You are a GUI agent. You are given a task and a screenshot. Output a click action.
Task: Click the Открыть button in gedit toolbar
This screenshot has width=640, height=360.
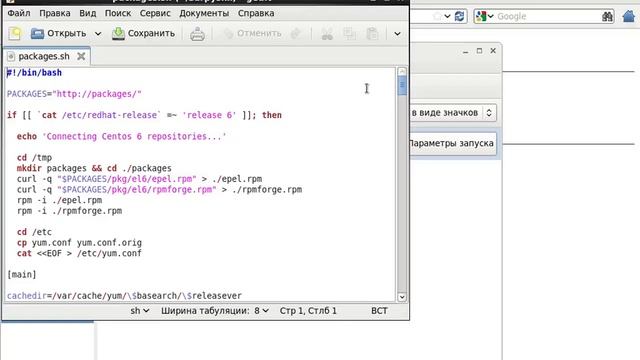pos(59,33)
